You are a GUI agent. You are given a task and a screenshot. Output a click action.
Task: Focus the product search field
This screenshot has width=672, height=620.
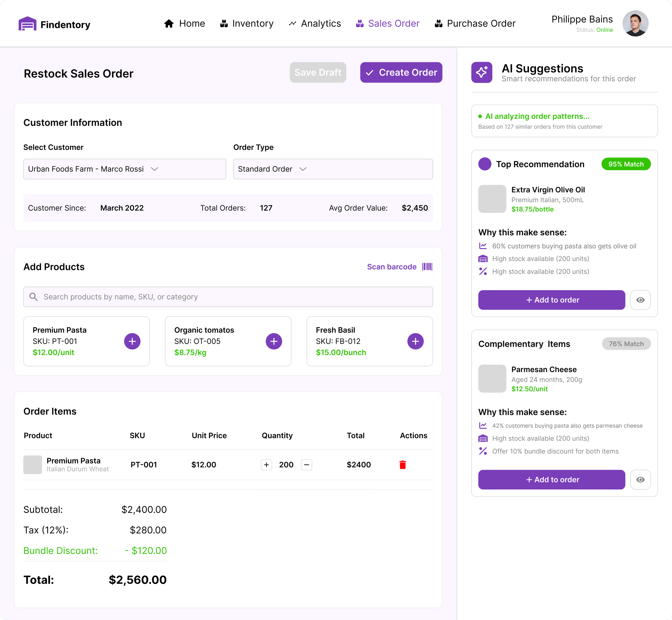click(228, 297)
